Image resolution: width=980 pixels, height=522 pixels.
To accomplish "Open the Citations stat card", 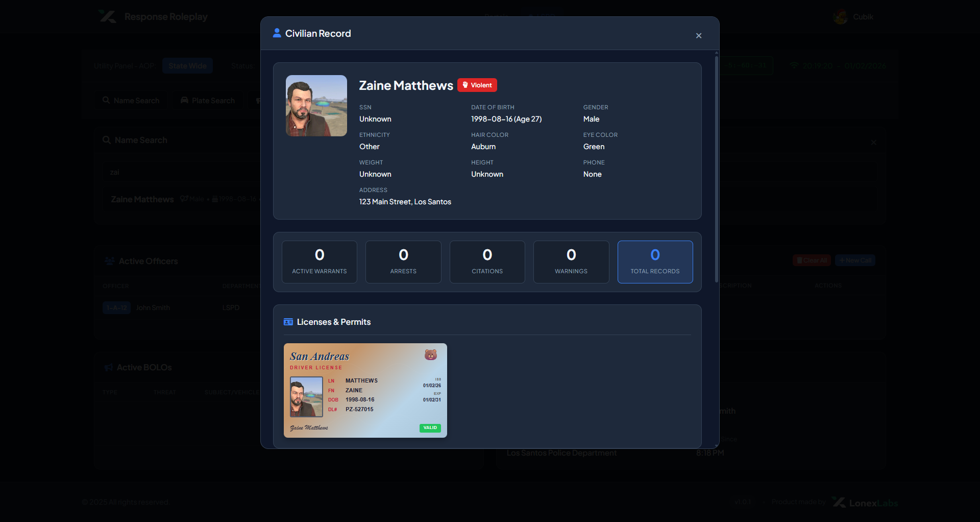I will pos(487,262).
